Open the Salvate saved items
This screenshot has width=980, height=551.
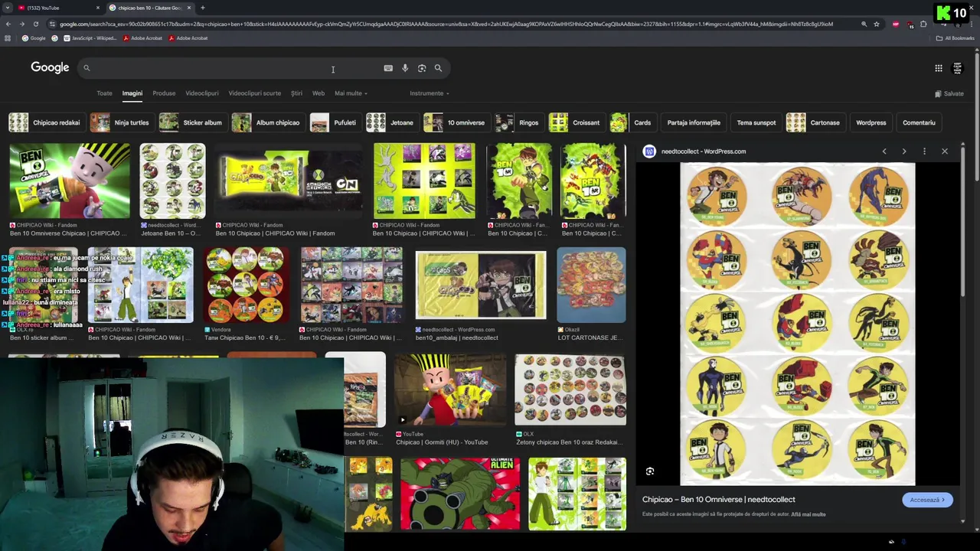tap(949, 93)
